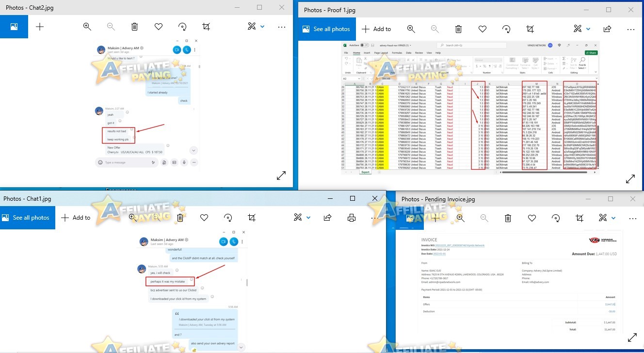644x353 pixels.
Task: Open the See more menu in Proof 1.jpg window
Action: tap(631, 29)
